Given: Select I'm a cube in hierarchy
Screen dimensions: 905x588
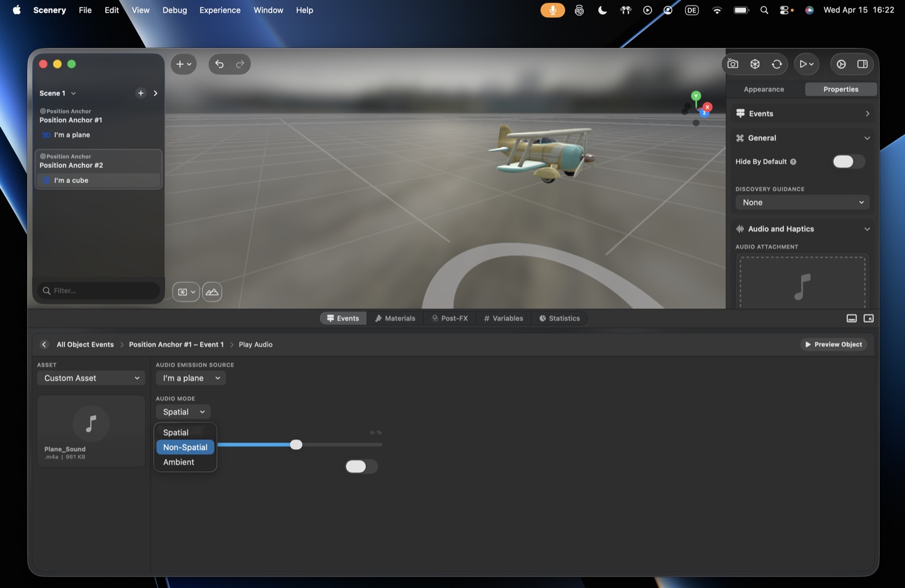Looking at the screenshot, I should coord(99,180).
